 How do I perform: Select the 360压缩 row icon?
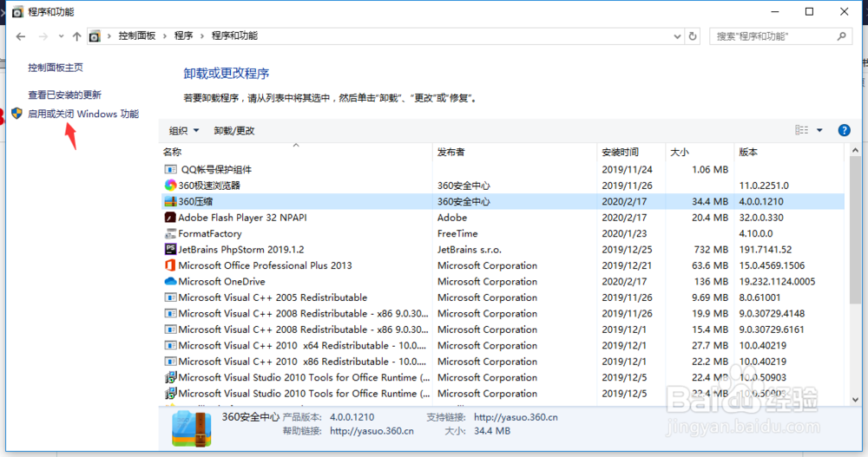click(170, 201)
